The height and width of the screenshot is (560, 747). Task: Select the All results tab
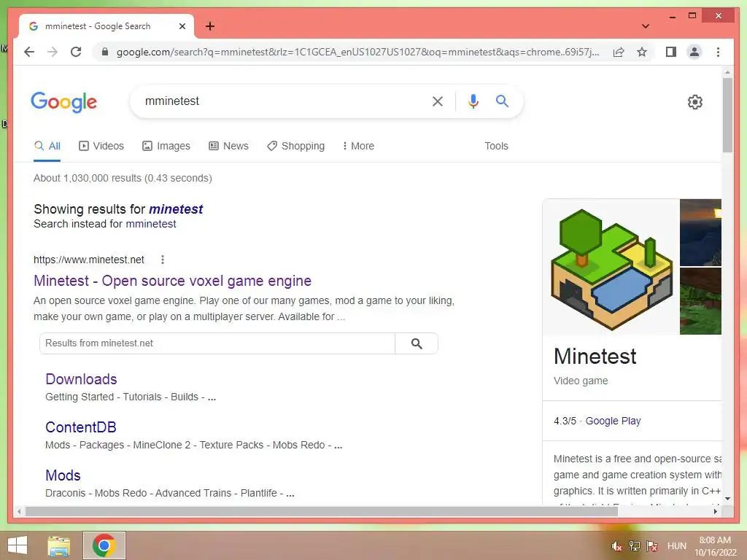47,146
